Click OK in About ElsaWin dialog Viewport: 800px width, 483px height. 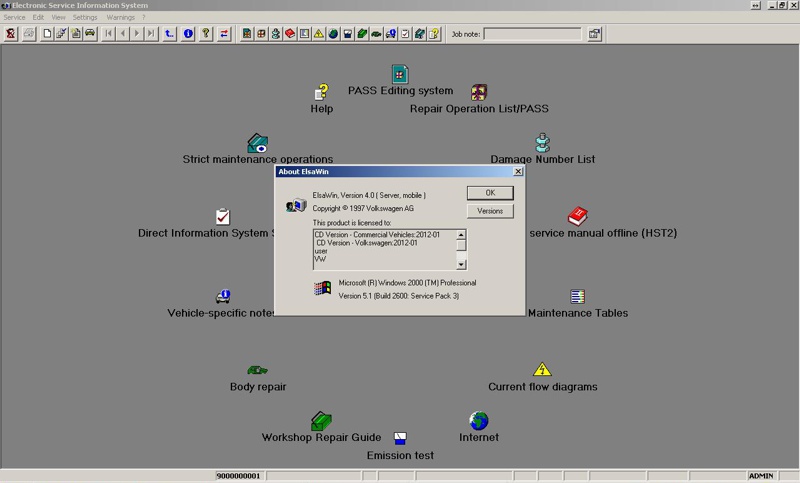490,193
